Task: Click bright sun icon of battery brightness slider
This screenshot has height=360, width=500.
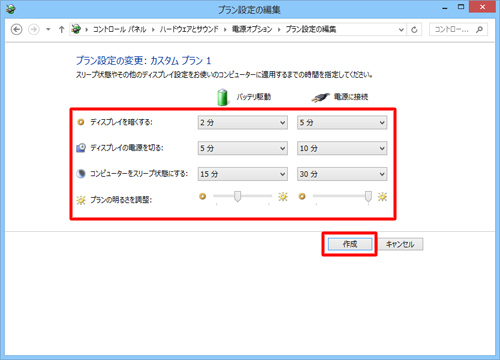Action: [283, 197]
